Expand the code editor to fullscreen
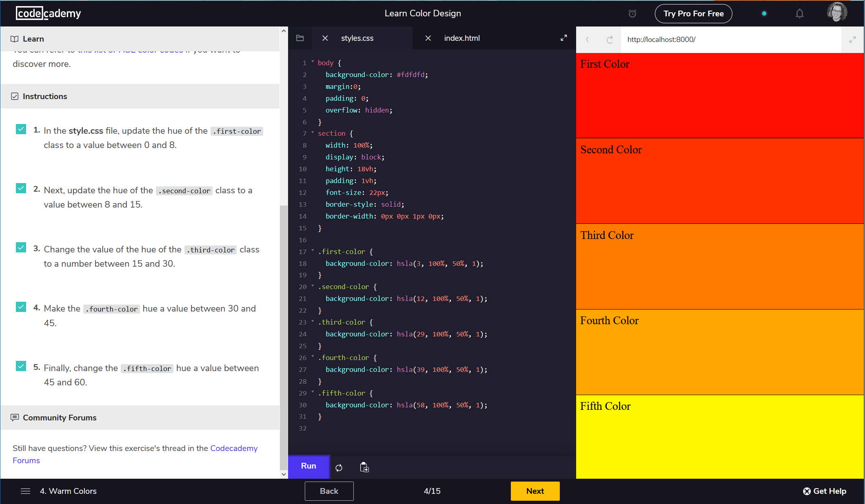Viewport: 865px width, 504px height. coord(564,38)
